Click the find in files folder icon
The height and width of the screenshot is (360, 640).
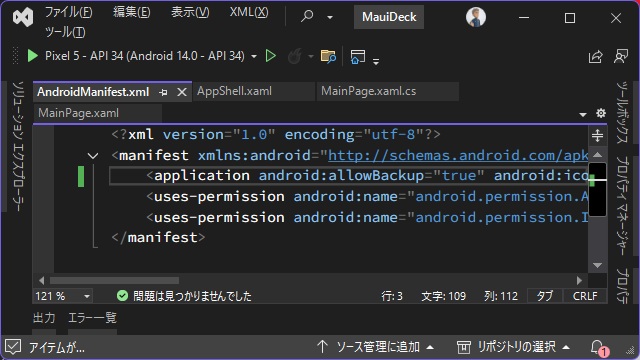point(328,56)
